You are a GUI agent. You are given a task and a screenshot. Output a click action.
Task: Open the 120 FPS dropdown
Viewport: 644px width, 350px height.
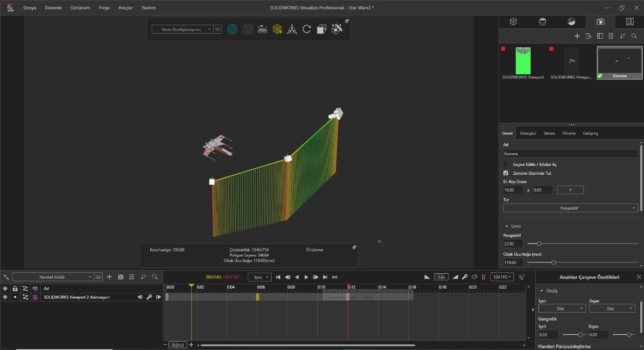click(x=502, y=277)
